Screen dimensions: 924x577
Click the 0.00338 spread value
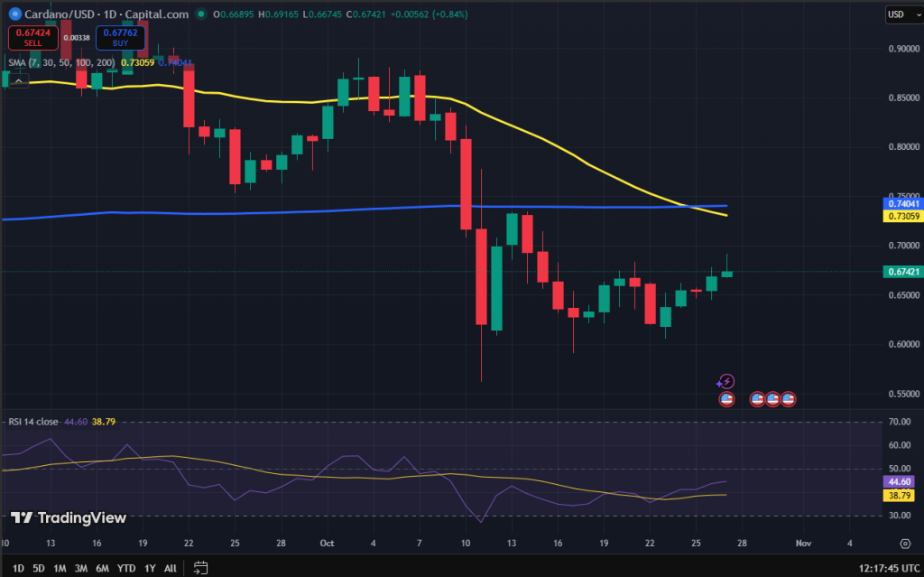tap(77, 38)
